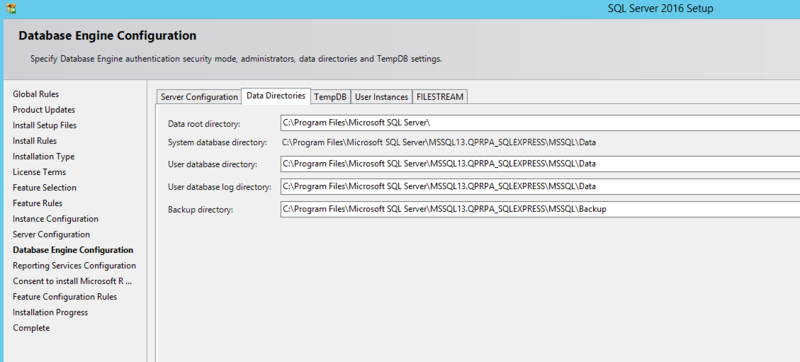This screenshot has width=800, height=362.
Task: Switch to the Server Configuration tab
Action: 199,97
